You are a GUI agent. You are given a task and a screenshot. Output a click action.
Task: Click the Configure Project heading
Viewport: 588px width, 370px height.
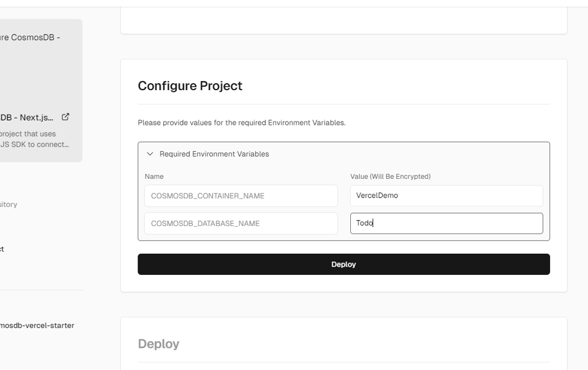click(190, 86)
